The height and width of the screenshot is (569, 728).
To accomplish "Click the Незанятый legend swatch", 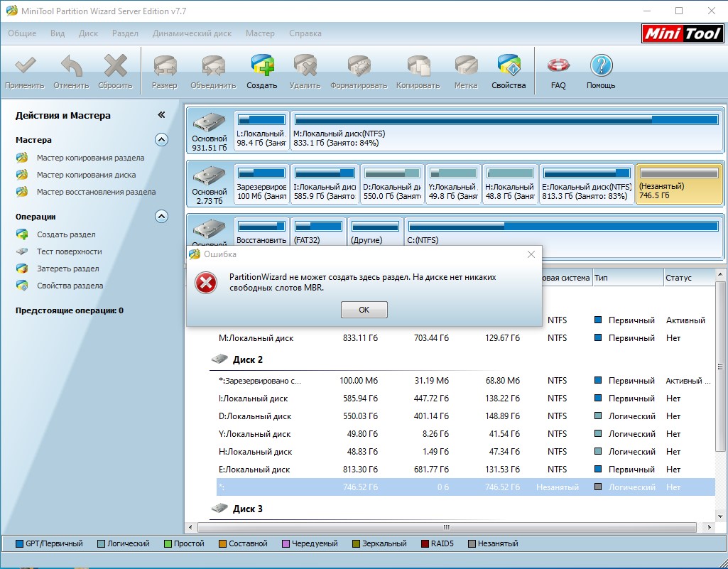I will tap(472, 543).
